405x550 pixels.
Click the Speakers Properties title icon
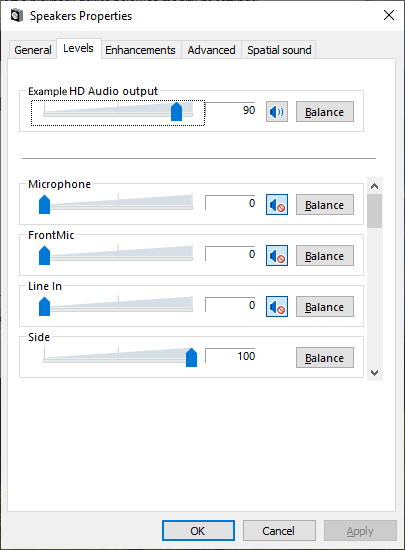pos(16,16)
